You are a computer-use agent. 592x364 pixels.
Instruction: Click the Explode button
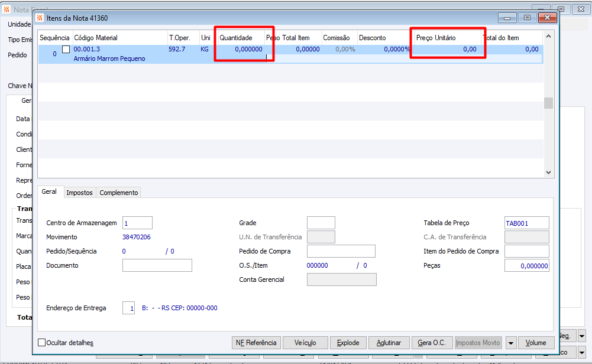click(x=348, y=343)
